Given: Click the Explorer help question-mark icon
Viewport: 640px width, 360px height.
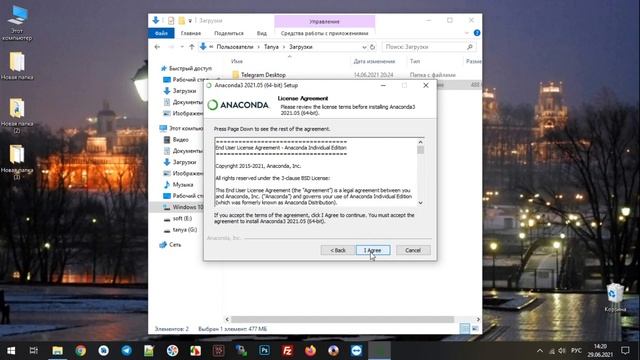Looking at the screenshot, I should coord(477,33).
